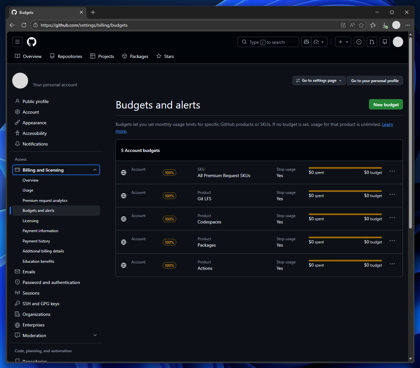Click the Git LFS budget progress bar
This screenshot has width=420, height=368.
coord(345,191)
